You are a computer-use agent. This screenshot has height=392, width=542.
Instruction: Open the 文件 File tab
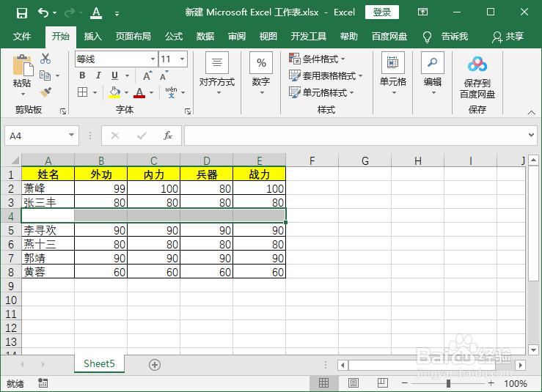coord(22,36)
